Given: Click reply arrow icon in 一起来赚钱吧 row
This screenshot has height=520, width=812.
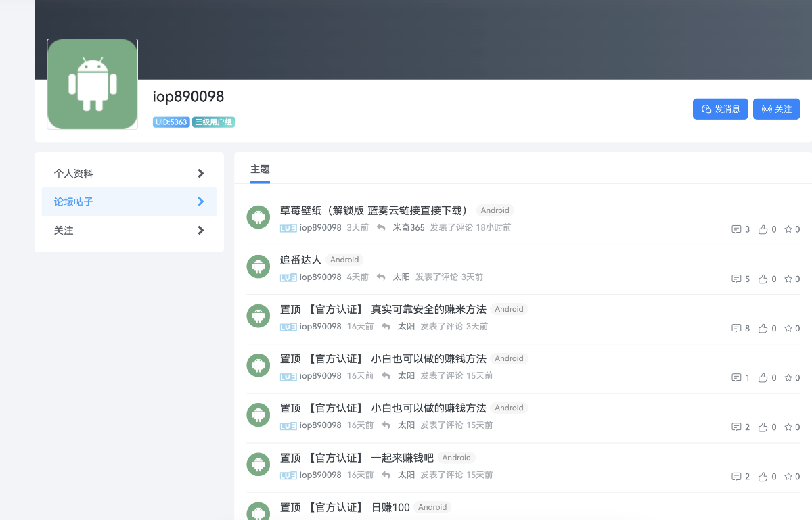Looking at the screenshot, I should [x=386, y=475].
